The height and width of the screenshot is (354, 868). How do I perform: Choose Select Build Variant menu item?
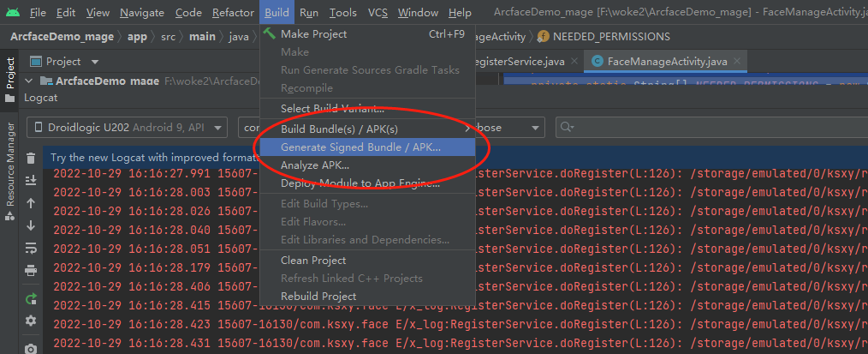pyautogui.click(x=367, y=109)
